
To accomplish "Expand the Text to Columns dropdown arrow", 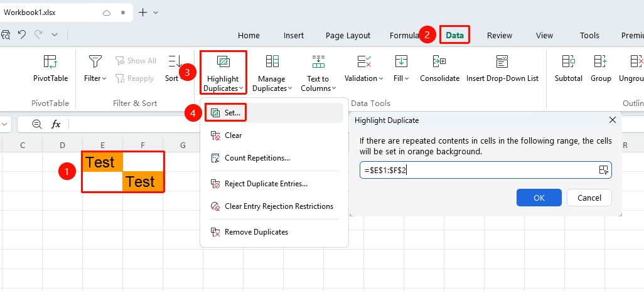I will 334,88.
